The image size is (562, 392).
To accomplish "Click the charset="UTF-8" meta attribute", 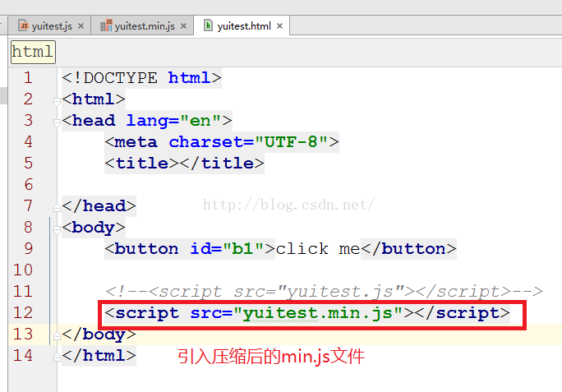I will click(248, 142).
